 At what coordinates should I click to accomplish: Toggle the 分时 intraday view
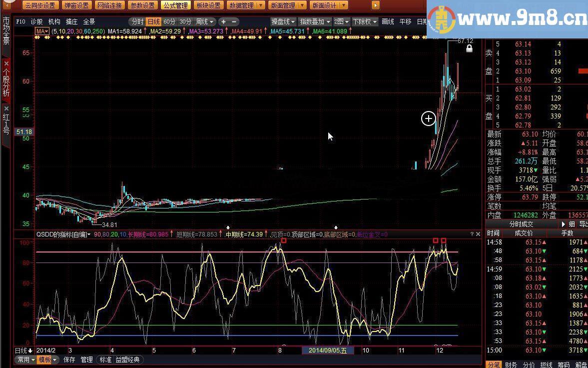137,21
